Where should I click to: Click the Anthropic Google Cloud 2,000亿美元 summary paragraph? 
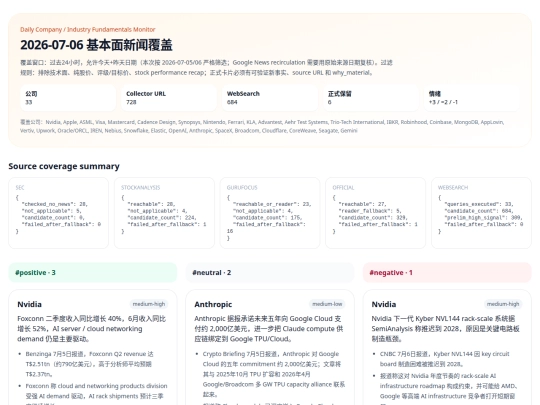(269, 329)
